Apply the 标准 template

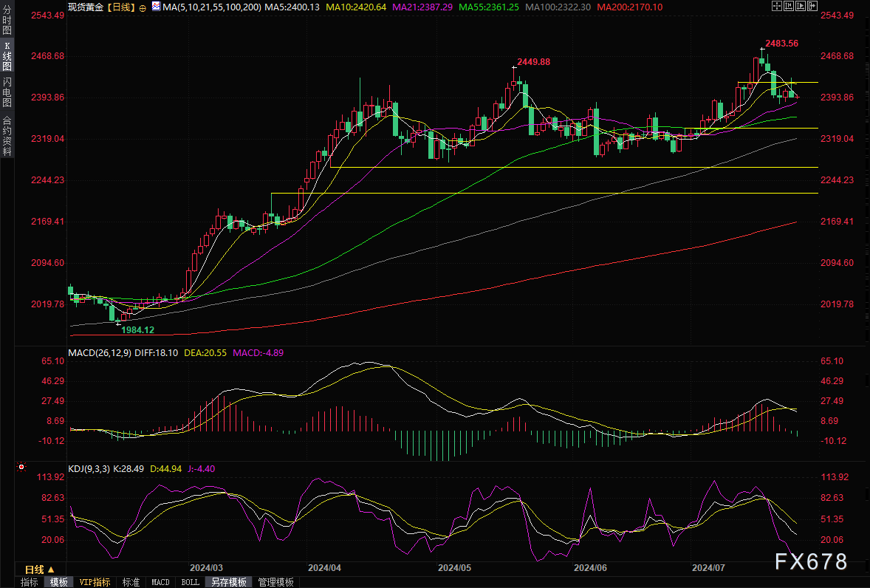coord(131,582)
